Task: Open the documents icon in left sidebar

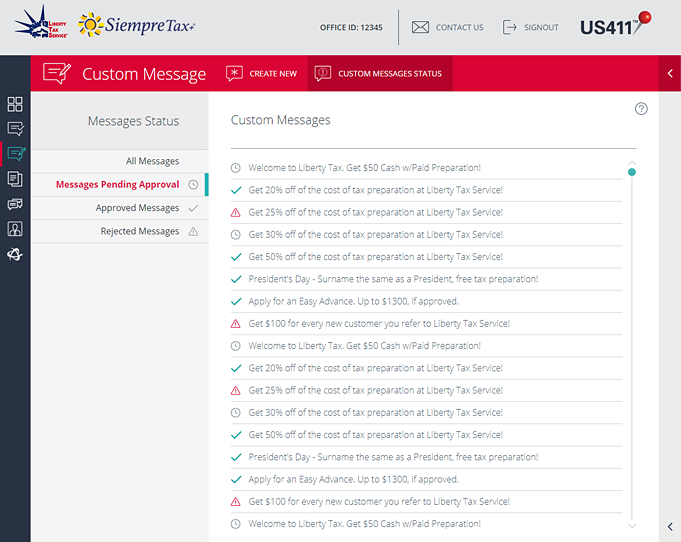Action: pyautogui.click(x=15, y=179)
